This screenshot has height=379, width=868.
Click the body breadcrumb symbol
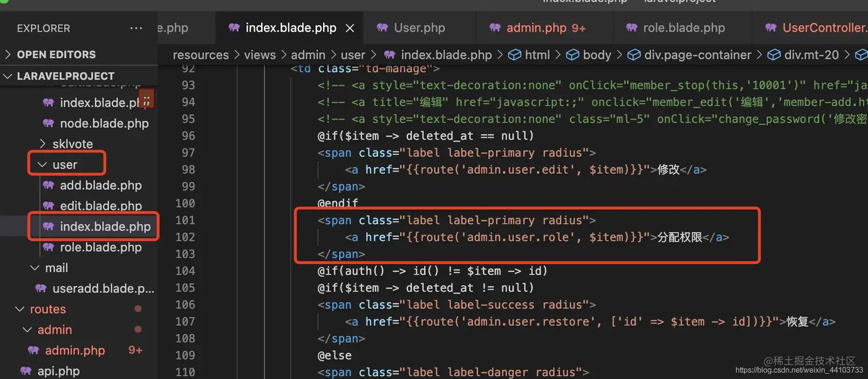[x=597, y=55]
